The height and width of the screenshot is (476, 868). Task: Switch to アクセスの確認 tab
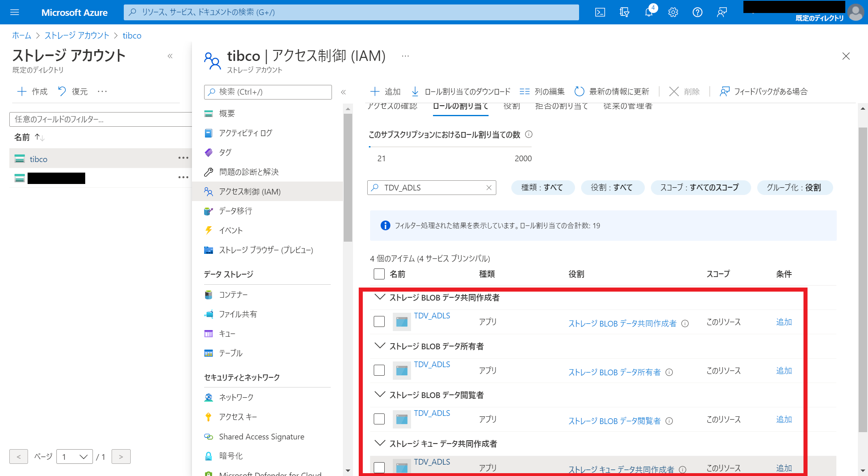(392, 106)
